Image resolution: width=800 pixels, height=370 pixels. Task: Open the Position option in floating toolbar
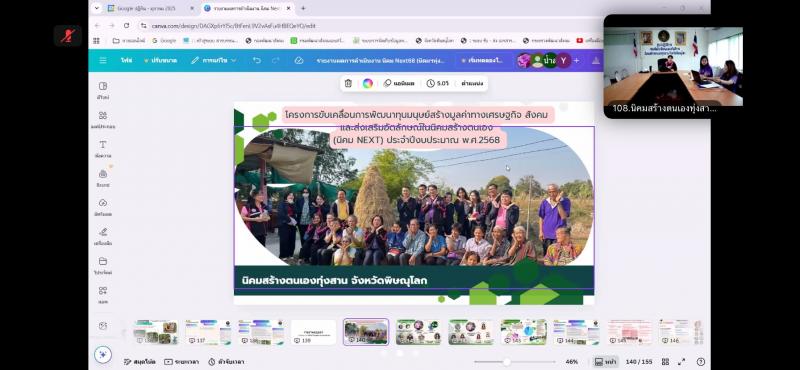[472, 83]
